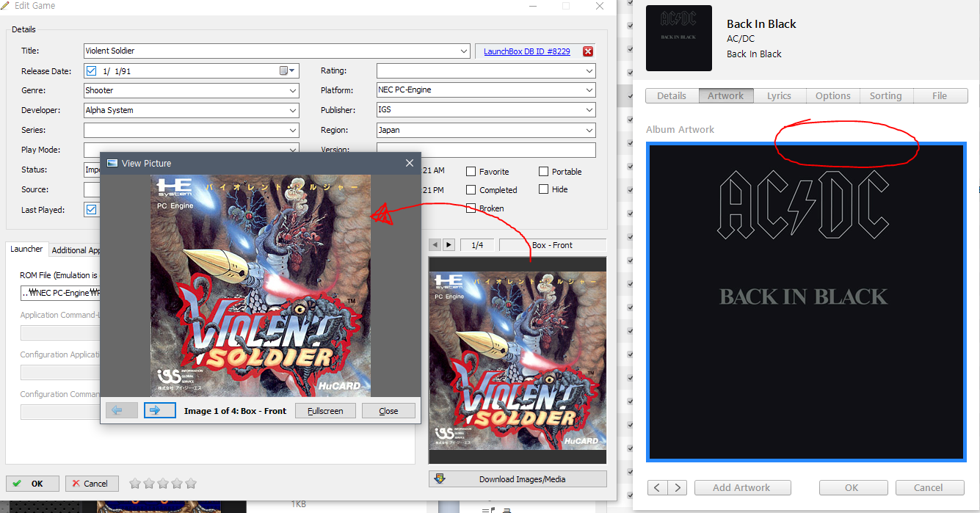Open the Release Date calendar picker
Viewport: 980px width, 513px height.
287,71
